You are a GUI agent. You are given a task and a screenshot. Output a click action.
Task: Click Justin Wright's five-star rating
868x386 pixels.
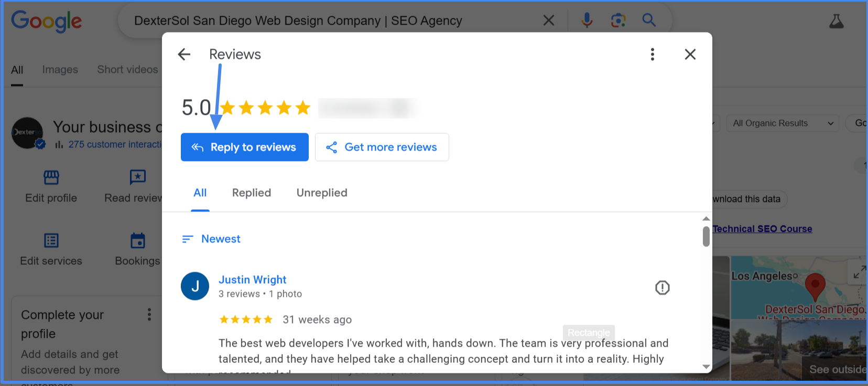click(x=246, y=319)
